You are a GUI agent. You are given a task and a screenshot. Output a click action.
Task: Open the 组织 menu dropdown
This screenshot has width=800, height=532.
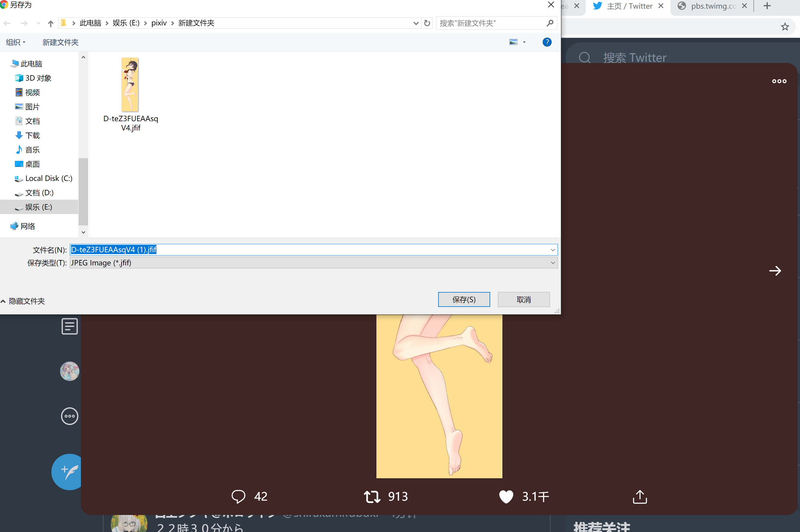pos(16,42)
